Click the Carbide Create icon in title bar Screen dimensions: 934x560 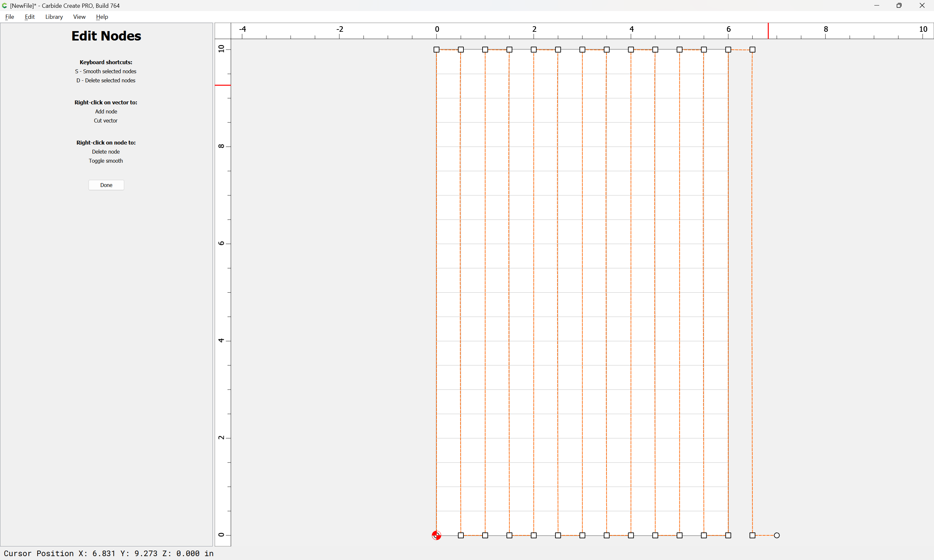(x=5, y=6)
